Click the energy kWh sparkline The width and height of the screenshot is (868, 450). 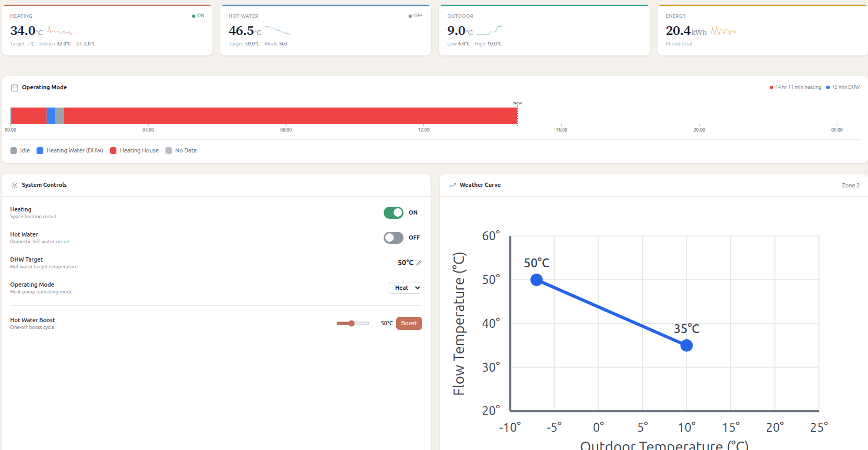[x=723, y=31]
